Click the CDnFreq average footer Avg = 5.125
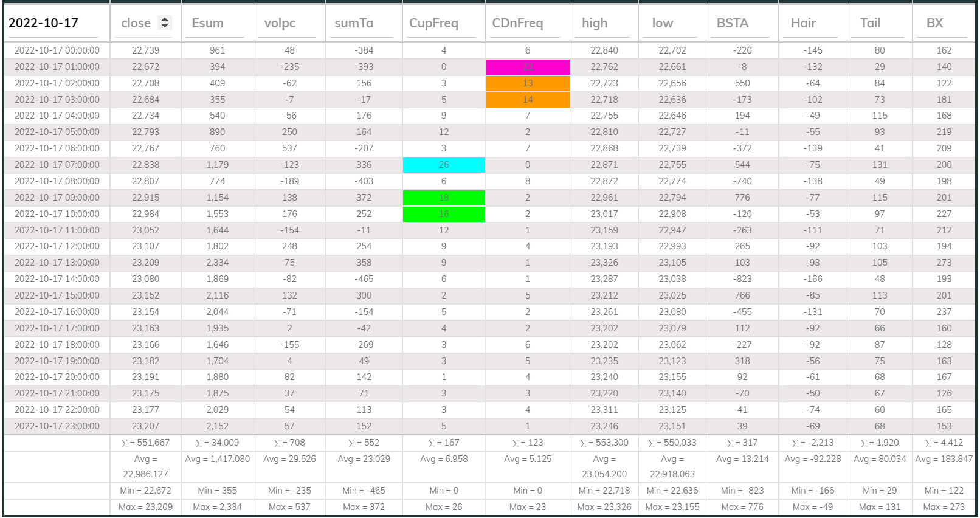 [x=528, y=459]
